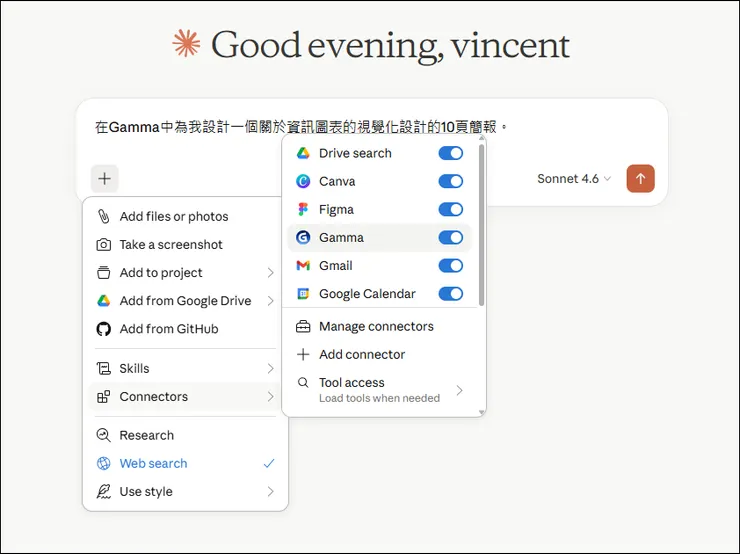Click the Drive search connector icon
Image resolution: width=740 pixels, height=554 pixels.
[303, 153]
